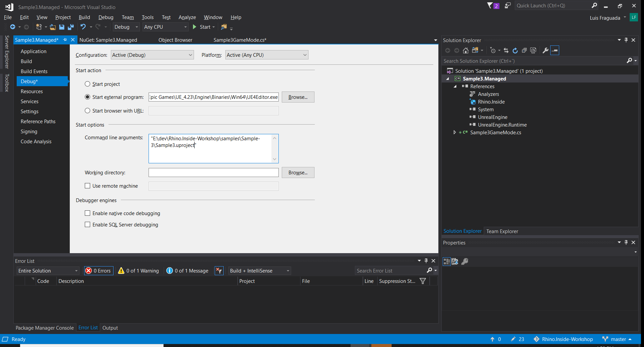The width and height of the screenshot is (644, 347).
Task: Click the Find in Files toolbar icon
Action: (x=224, y=27)
